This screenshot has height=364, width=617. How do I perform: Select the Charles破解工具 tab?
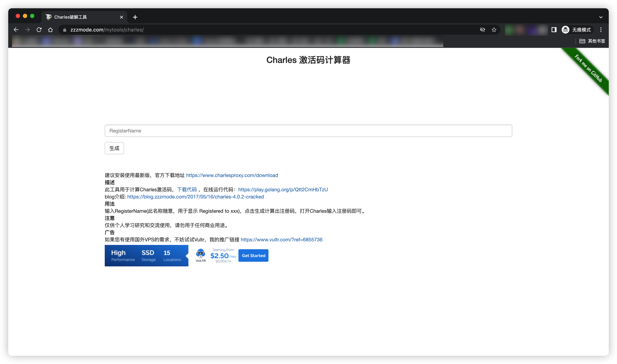81,17
